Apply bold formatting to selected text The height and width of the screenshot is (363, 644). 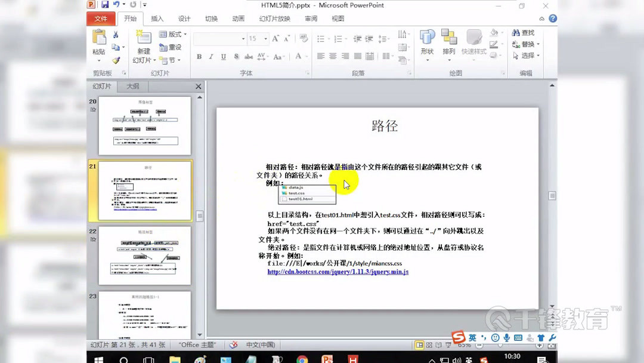pyautogui.click(x=199, y=57)
